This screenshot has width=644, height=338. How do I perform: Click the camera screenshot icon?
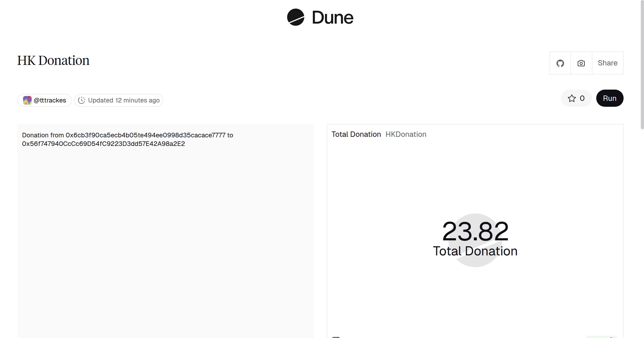click(581, 63)
